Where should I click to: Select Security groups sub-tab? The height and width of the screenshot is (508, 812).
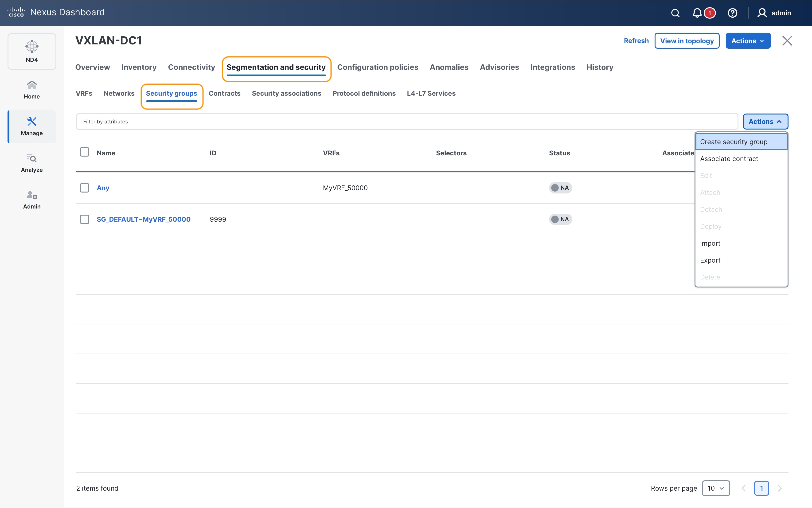pos(172,93)
